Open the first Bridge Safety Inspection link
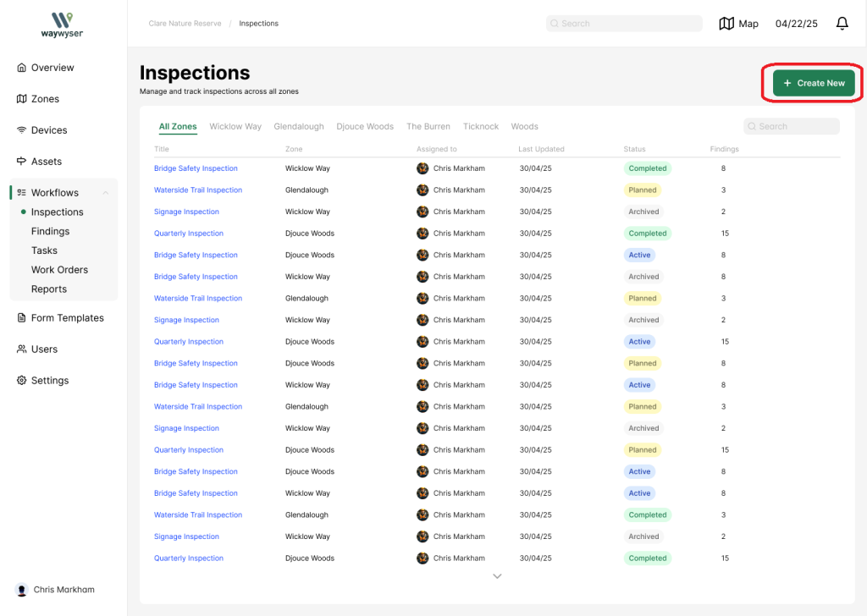The image size is (867, 616). pos(196,168)
